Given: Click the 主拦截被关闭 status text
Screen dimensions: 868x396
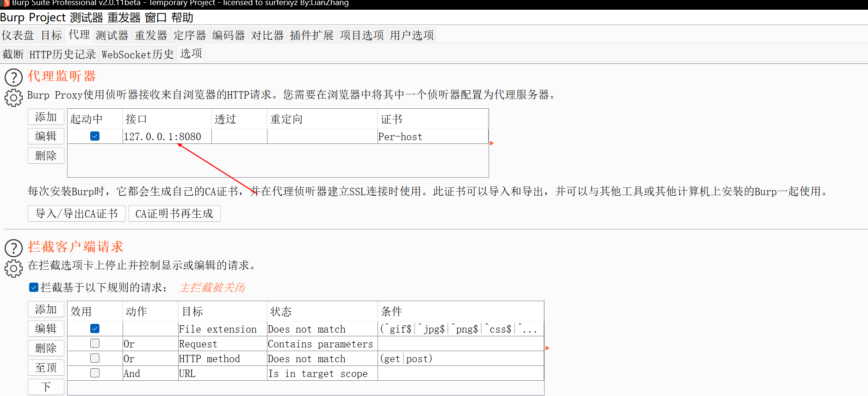Looking at the screenshot, I should pos(212,287).
